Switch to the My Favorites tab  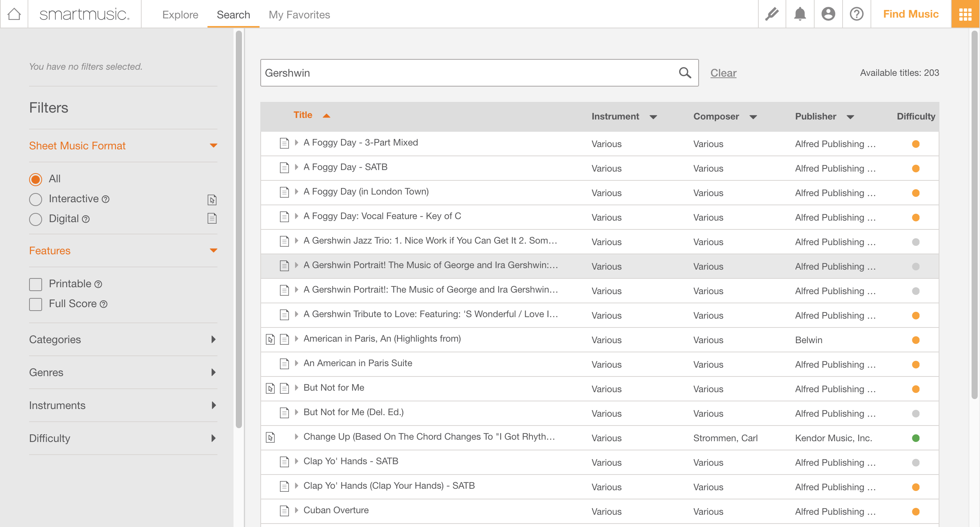(x=299, y=15)
